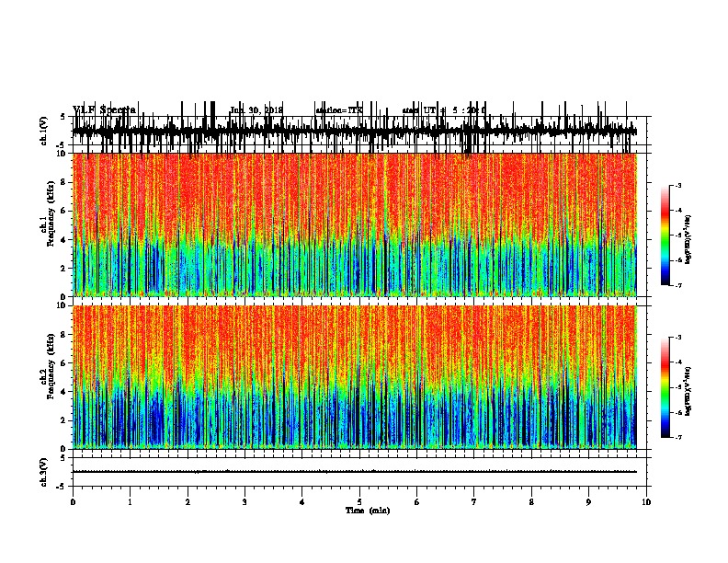The height and width of the screenshot is (563, 728).
Task: Click the 'VLF Spectra' plot title
Action: pyautogui.click(x=104, y=110)
